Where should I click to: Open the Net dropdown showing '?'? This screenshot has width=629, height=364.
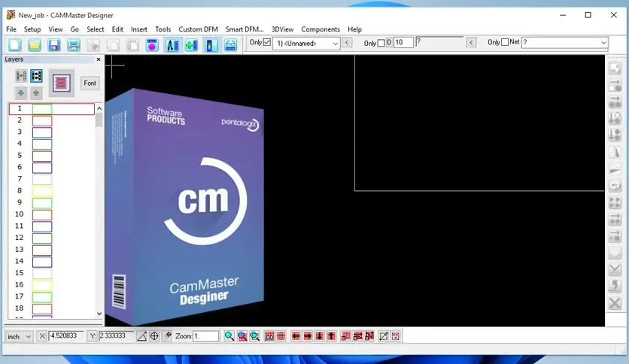tap(565, 43)
